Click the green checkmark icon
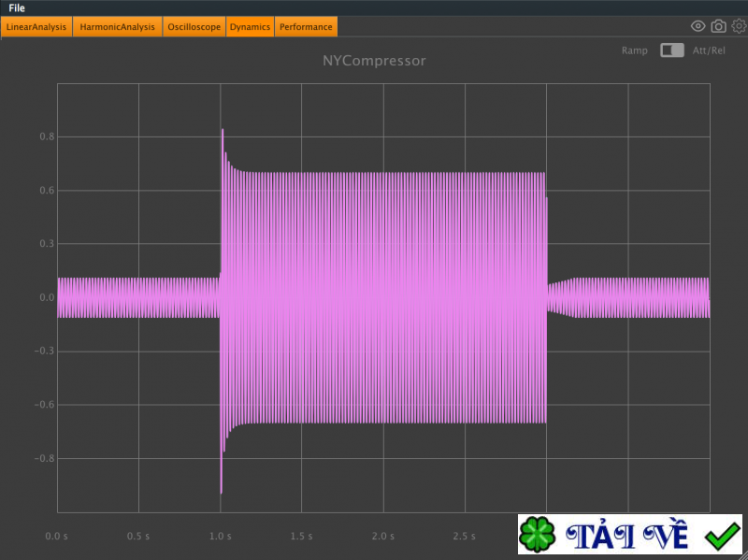The height and width of the screenshot is (560, 748). point(721,536)
